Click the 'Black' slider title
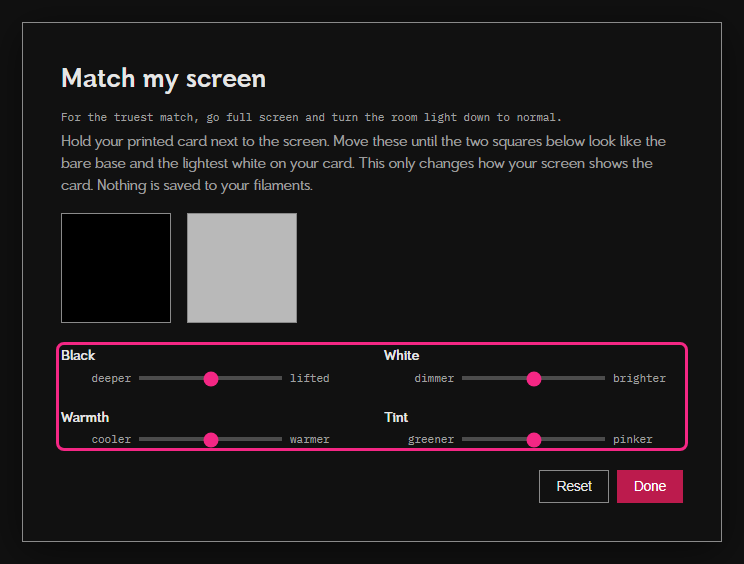Image resolution: width=744 pixels, height=564 pixels. tap(78, 355)
